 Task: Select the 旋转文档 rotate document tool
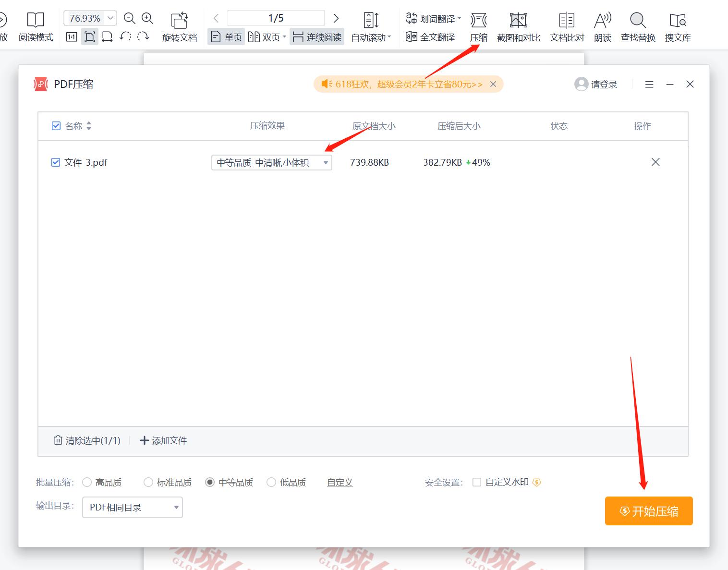tap(180, 26)
